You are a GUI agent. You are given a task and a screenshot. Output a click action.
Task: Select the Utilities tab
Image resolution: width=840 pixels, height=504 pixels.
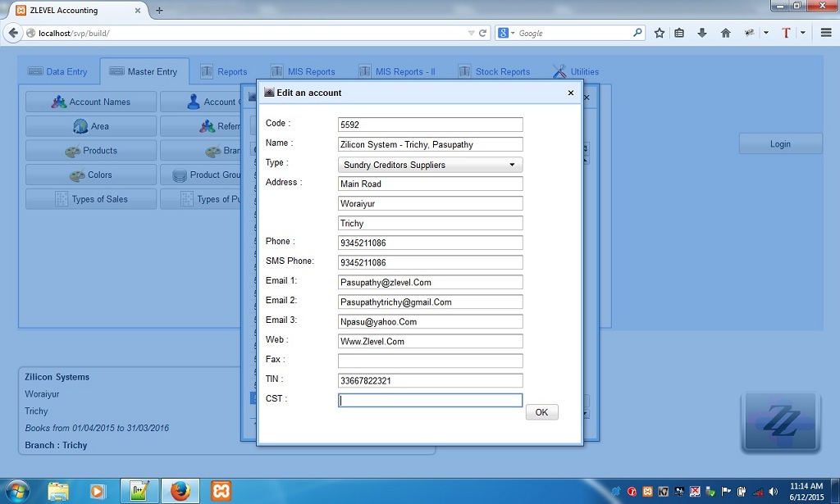point(583,71)
